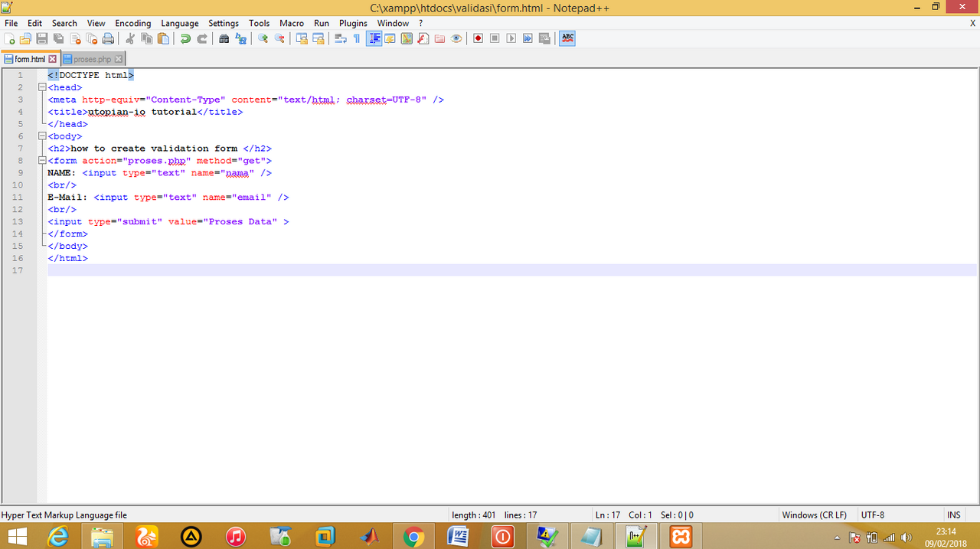Zoom in on the document text
The image size is (980, 549).
tap(262, 38)
